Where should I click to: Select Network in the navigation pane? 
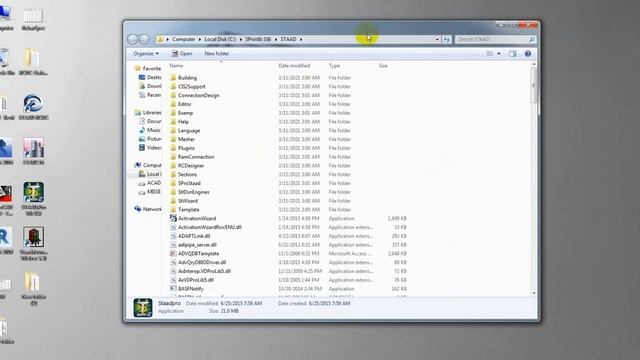pos(148,209)
